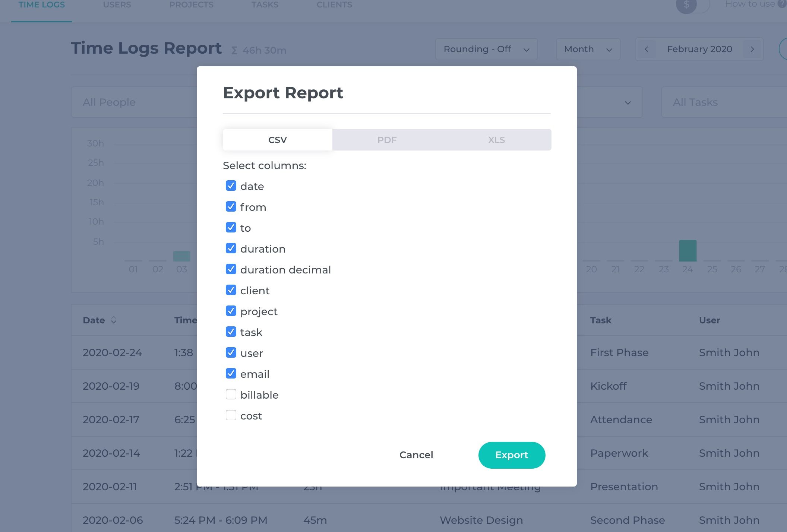Enable the billable column checkbox
Image resolution: width=787 pixels, height=532 pixels.
(x=231, y=395)
